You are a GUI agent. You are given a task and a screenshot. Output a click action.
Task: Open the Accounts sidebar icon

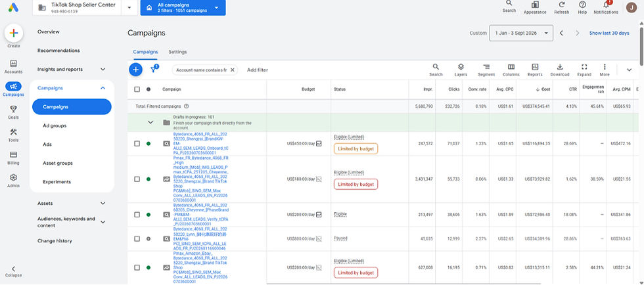[14, 64]
